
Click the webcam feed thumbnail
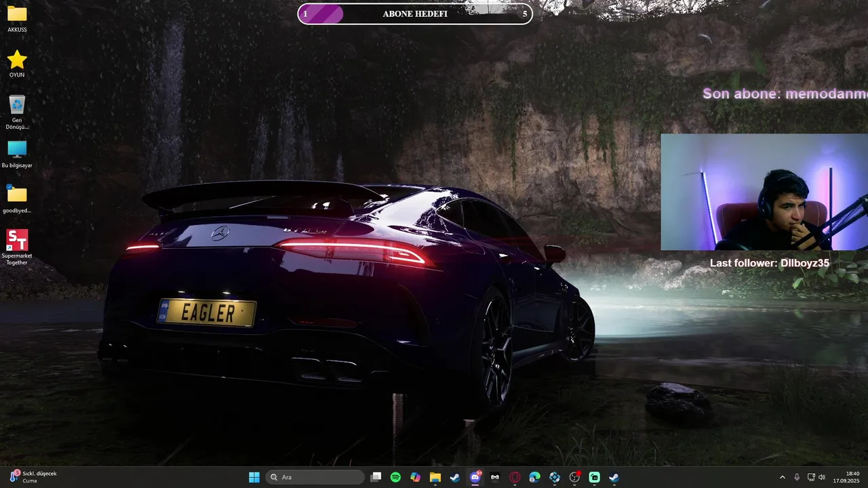pyautogui.click(x=764, y=192)
